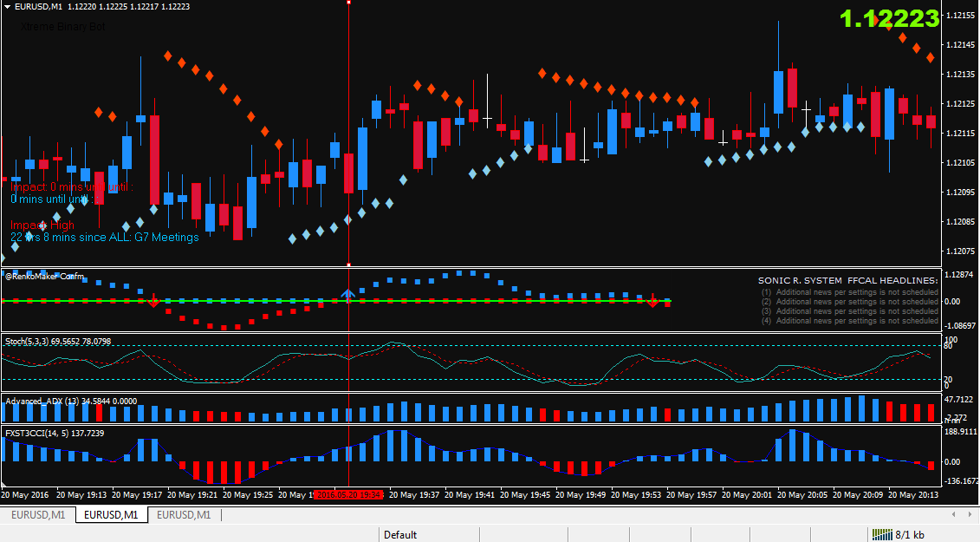Image resolution: width=980 pixels, height=542 pixels.
Task: Grab the red vertical line's top handle
Action: (x=348, y=3)
